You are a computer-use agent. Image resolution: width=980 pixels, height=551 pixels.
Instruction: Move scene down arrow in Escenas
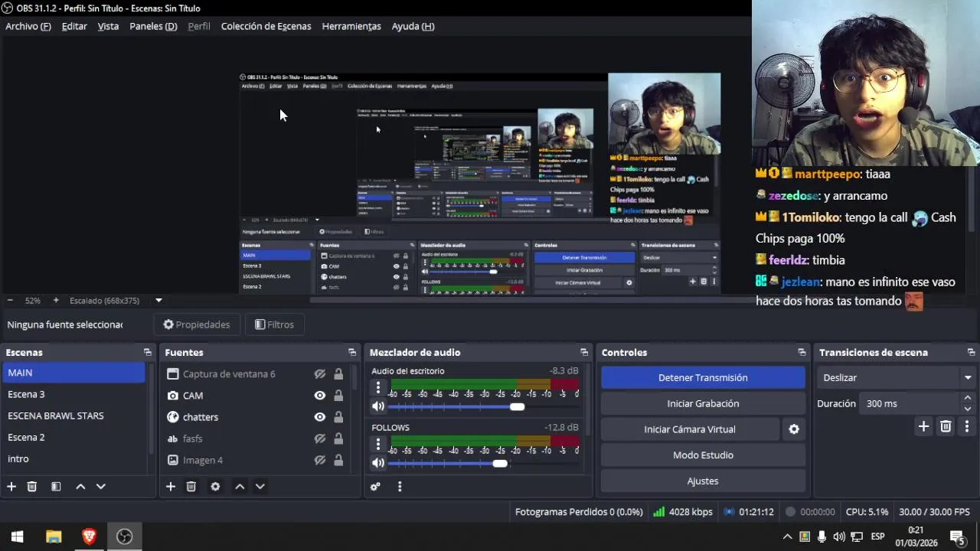coord(100,487)
